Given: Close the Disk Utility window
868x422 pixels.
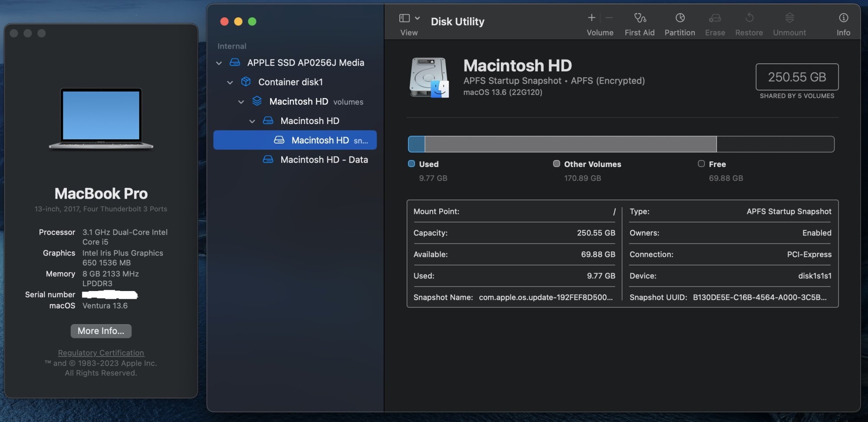Looking at the screenshot, I should 224,21.
